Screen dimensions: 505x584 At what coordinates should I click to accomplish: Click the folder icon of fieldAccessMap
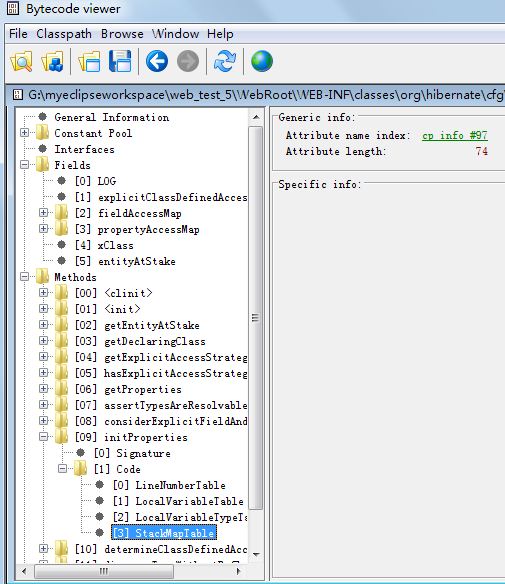[x=61, y=213]
